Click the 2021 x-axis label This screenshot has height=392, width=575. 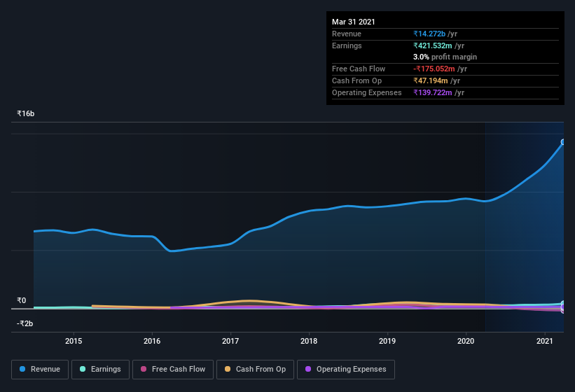545,341
